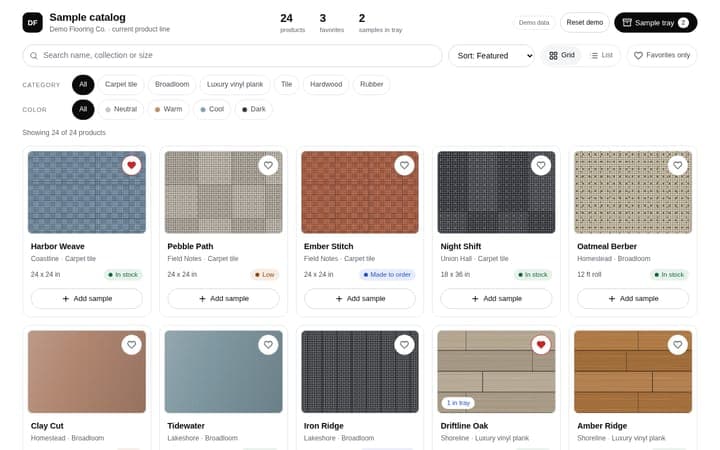This screenshot has width=720, height=450.
Task: Click the 'Low' stock badge
Action: (x=265, y=275)
